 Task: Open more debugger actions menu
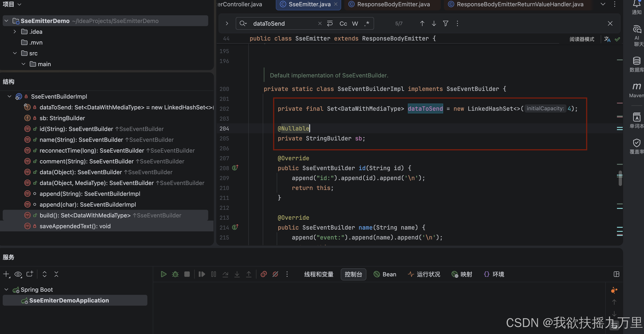point(287,274)
